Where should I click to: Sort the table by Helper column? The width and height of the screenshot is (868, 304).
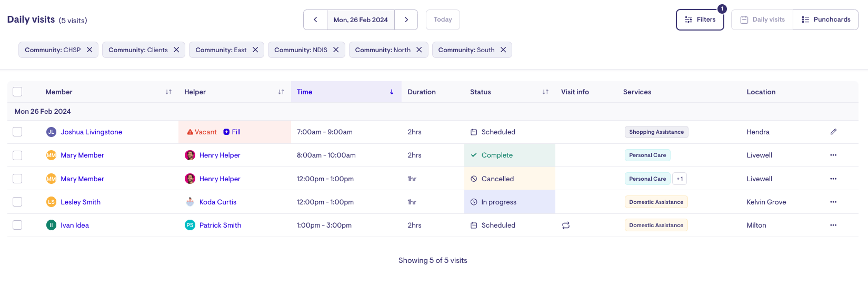pyautogui.click(x=281, y=92)
